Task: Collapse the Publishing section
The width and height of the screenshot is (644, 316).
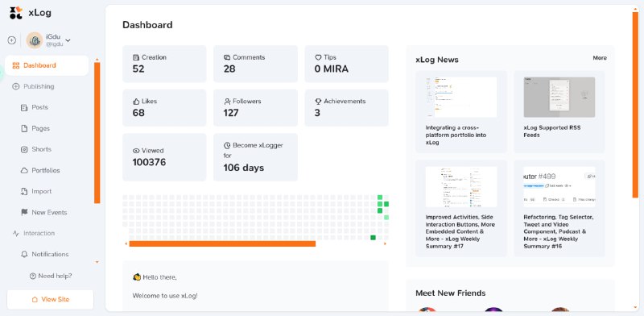Action: click(x=33, y=86)
